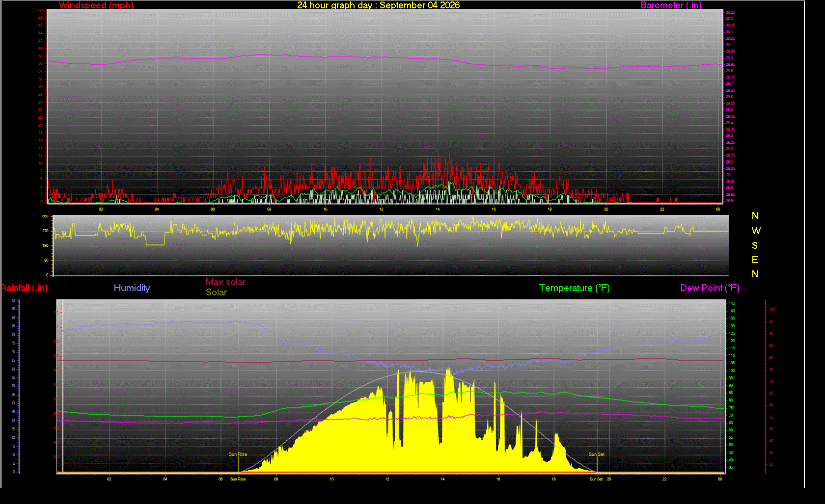Click the 'Max solar' legend label
The image size is (825, 504).
tap(225, 282)
